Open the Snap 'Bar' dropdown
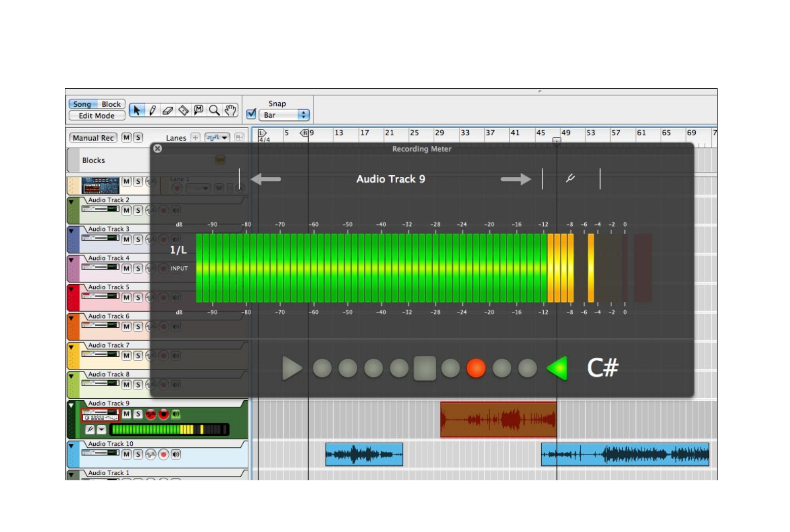Image resolution: width=790 pixels, height=532 pixels. [284, 115]
